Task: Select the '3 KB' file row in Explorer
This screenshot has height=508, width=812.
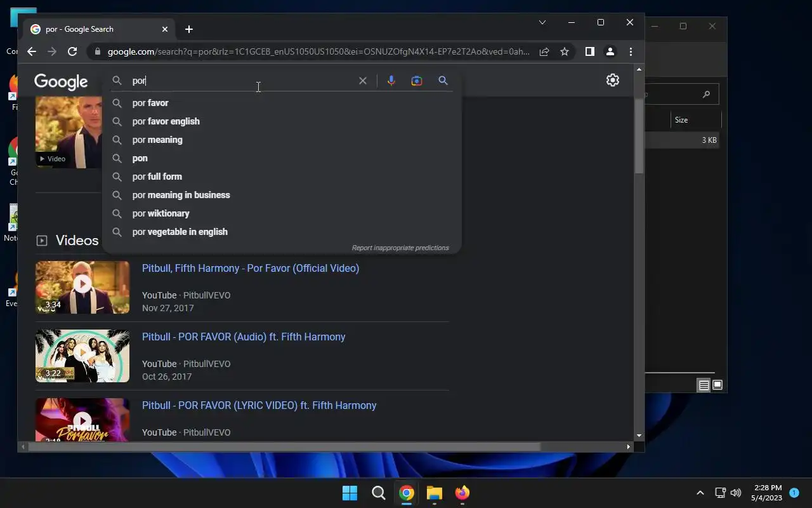Action: click(x=683, y=140)
